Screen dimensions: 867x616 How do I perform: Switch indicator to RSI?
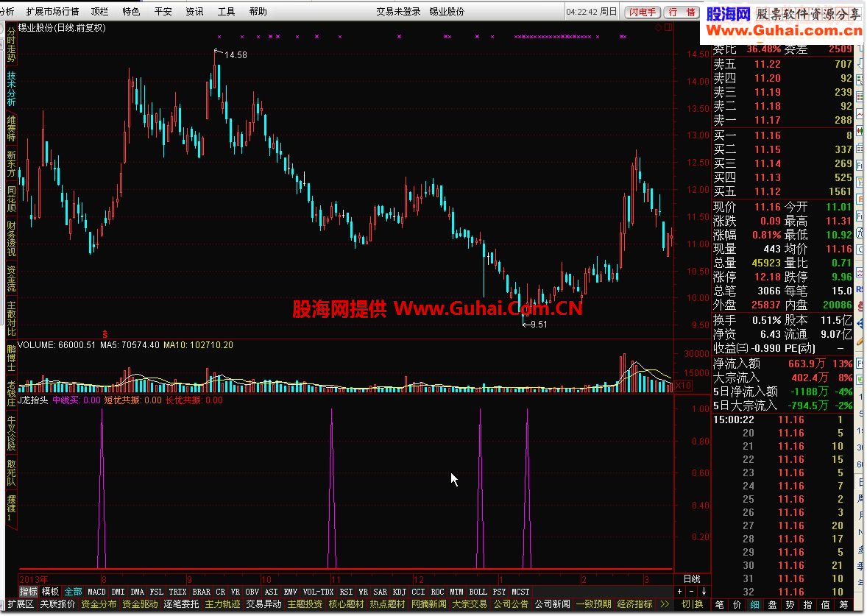(x=346, y=592)
